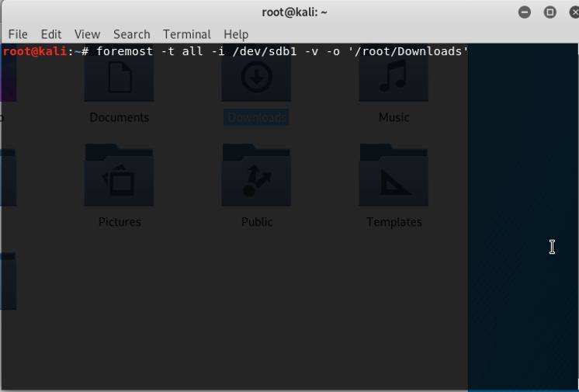Open the View menu

coord(87,34)
